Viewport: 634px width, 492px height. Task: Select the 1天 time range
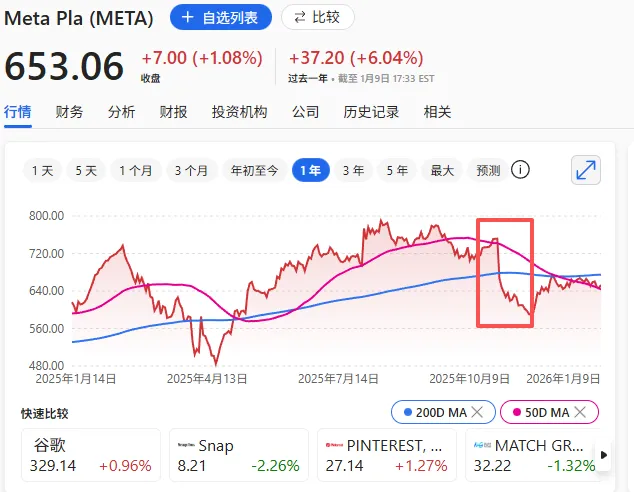tap(42, 171)
